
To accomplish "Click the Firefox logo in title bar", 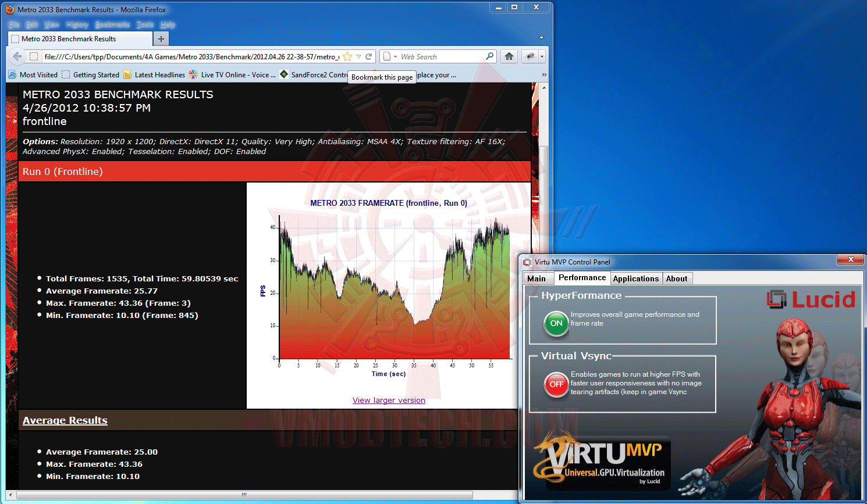I will tap(10, 9).
